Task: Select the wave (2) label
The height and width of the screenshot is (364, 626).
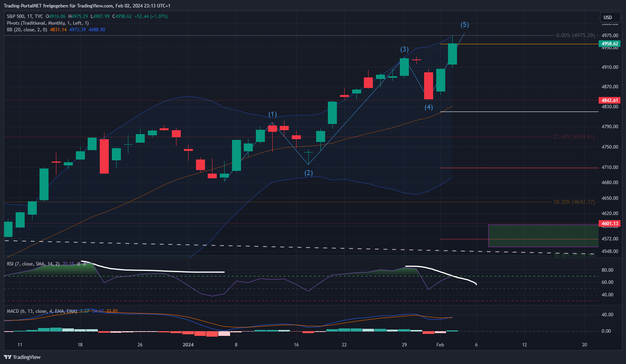Action: click(x=308, y=173)
